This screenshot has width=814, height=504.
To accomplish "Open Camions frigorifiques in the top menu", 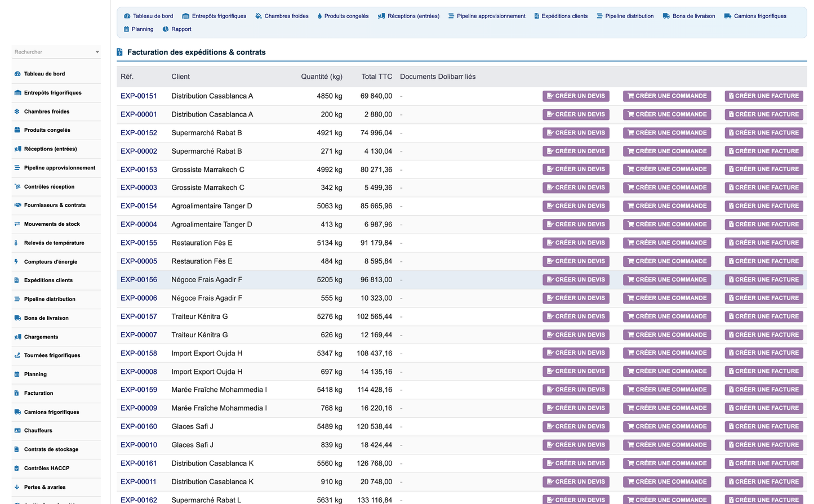I will pos(755,16).
